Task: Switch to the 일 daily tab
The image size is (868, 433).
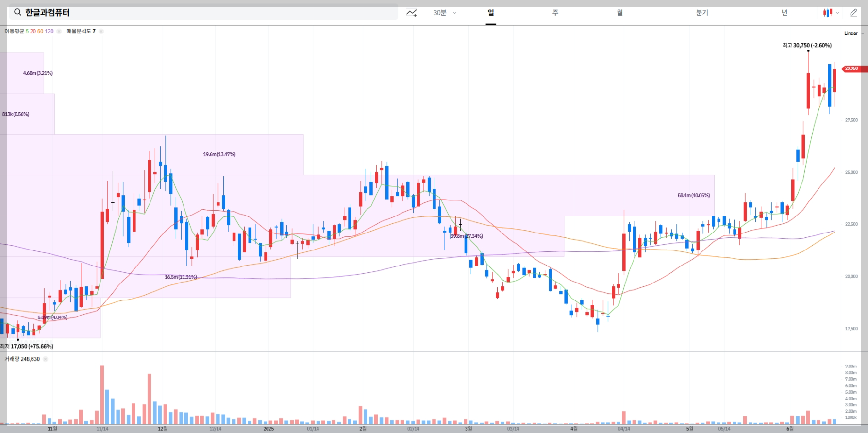Action: (491, 13)
